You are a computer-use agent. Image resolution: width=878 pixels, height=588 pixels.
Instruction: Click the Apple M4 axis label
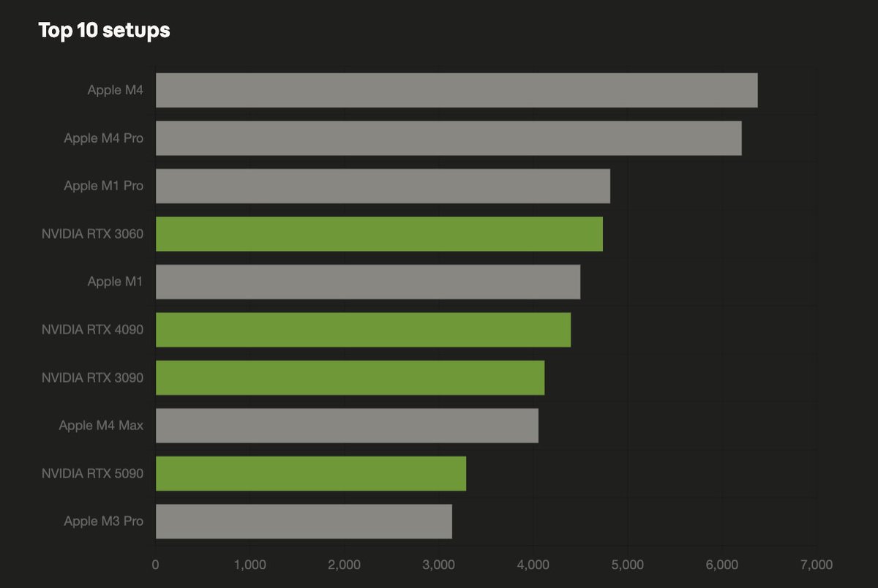tap(115, 90)
